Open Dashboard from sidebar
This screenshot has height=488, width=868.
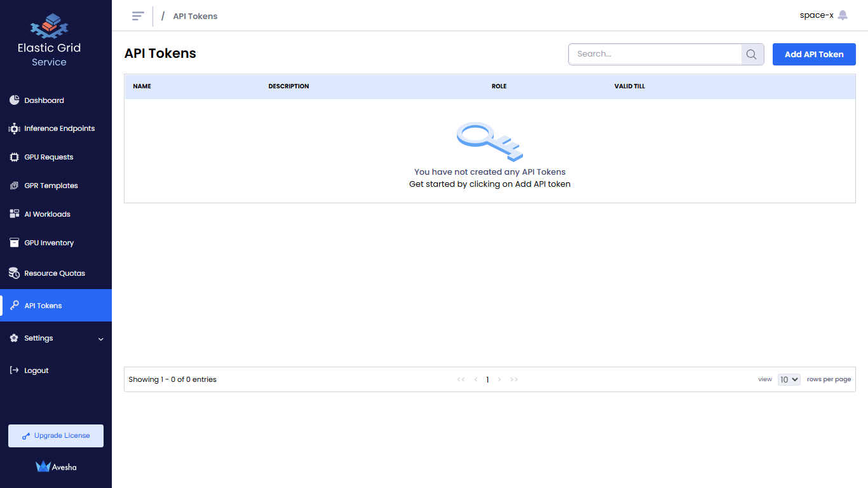tap(44, 100)
